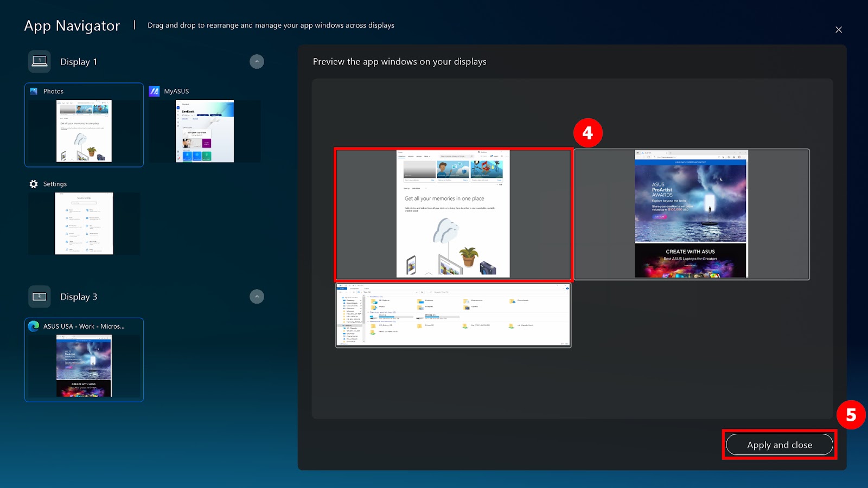Select the Settings window thumbnail
The height and width of the screenshot is (488, 868).
84,223
